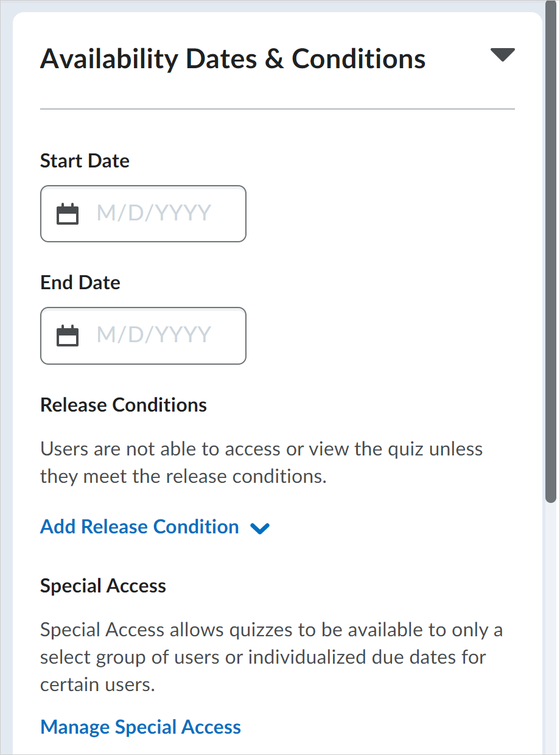The width and height of the screenshot is (560, 755).
Task: Open Manage Special Access
Action: [141, 727]
